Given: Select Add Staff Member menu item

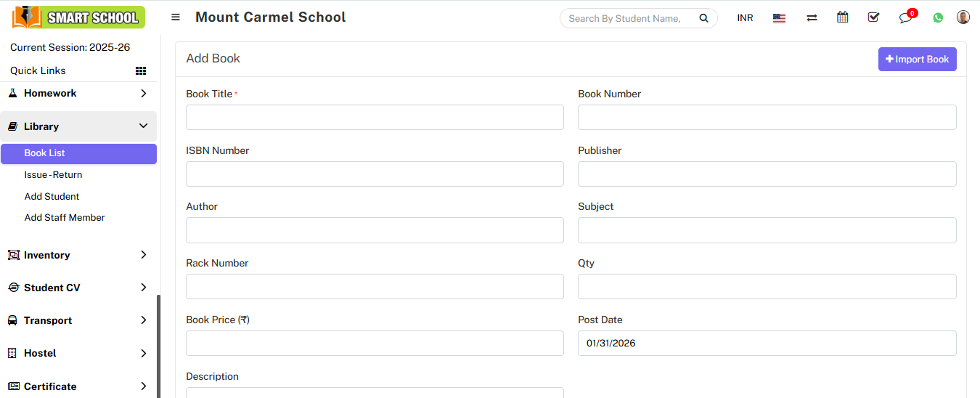Looking at the screenshot, I should [x=65, y=218].
